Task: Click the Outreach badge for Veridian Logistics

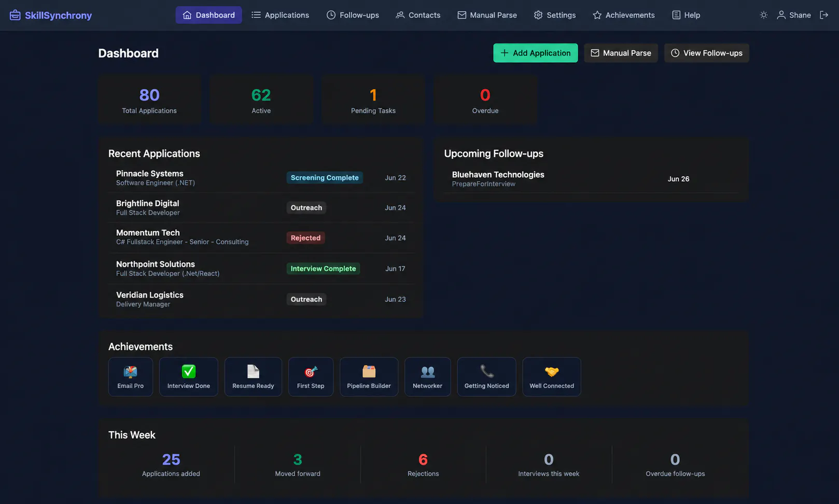Action: (x=306, y=299)
